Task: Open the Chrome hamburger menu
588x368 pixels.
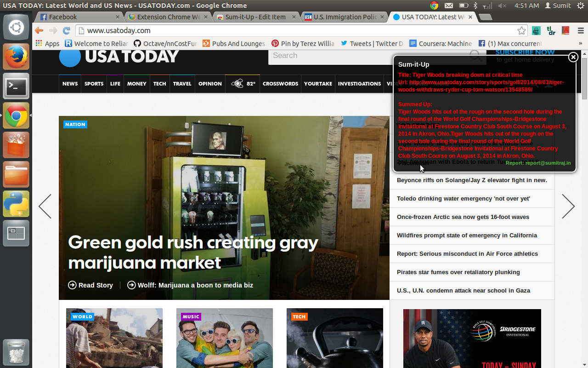Action: [x=580, y=30]
